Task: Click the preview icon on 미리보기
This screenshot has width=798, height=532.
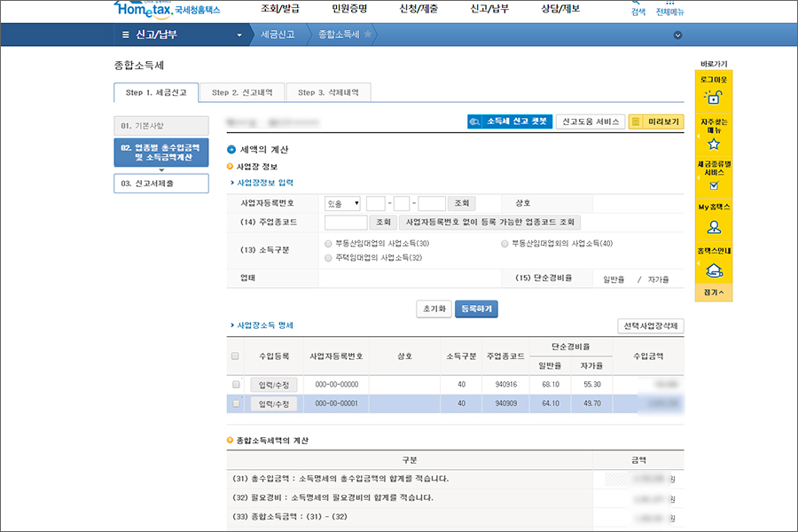Action: [x=636, y=121]
